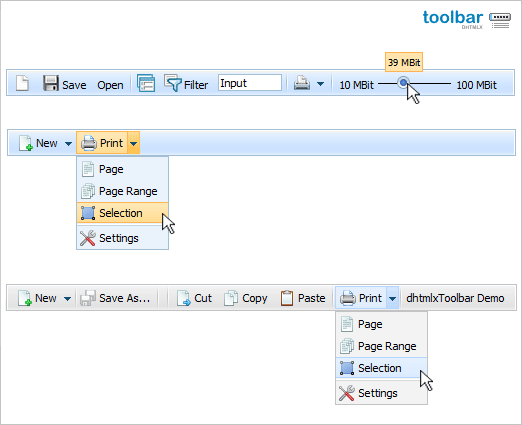Click inside the Input text field
This screenshot has width=522, height=425.
point(250,83)
